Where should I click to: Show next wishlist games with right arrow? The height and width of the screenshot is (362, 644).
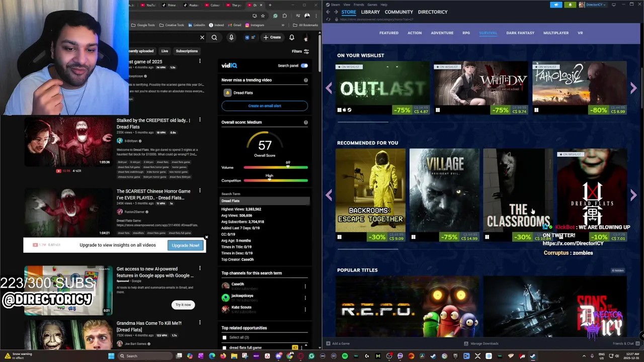point(633,88)
